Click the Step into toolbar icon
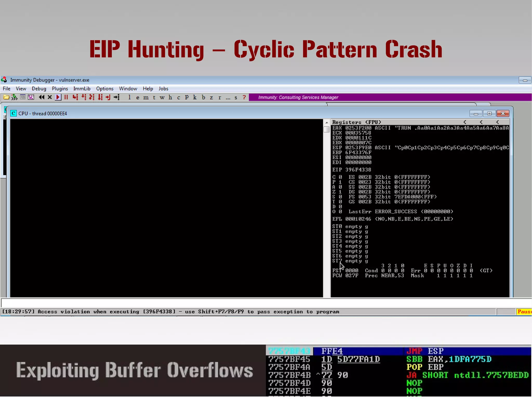This screenshot has height=399, width=532. click(75, 97)
